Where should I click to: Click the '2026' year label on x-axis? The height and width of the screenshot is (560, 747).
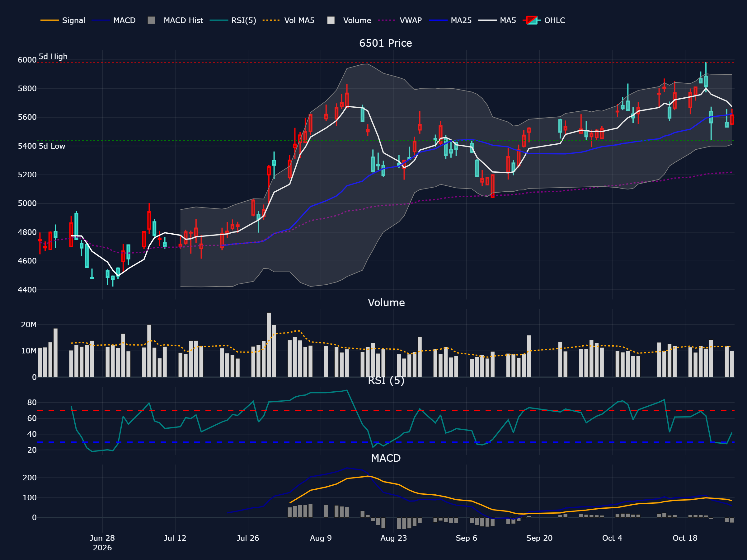(102, 548)
